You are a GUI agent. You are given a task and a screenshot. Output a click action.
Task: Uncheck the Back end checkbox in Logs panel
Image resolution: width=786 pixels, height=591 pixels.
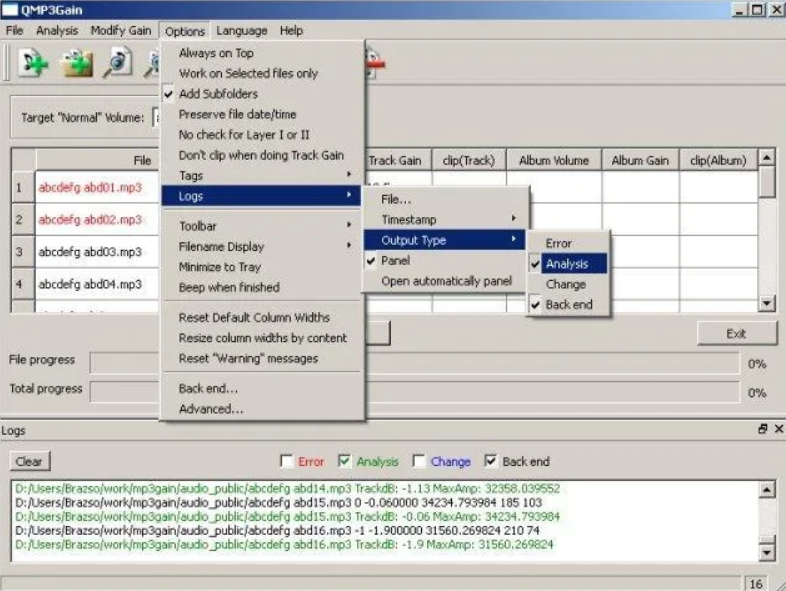click(x=490, y=461)
